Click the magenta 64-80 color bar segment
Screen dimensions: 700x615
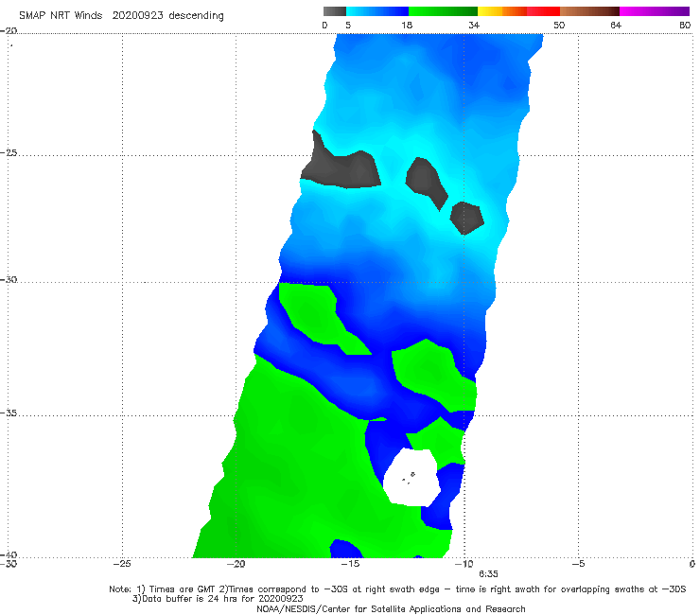(x=655, y=11)
